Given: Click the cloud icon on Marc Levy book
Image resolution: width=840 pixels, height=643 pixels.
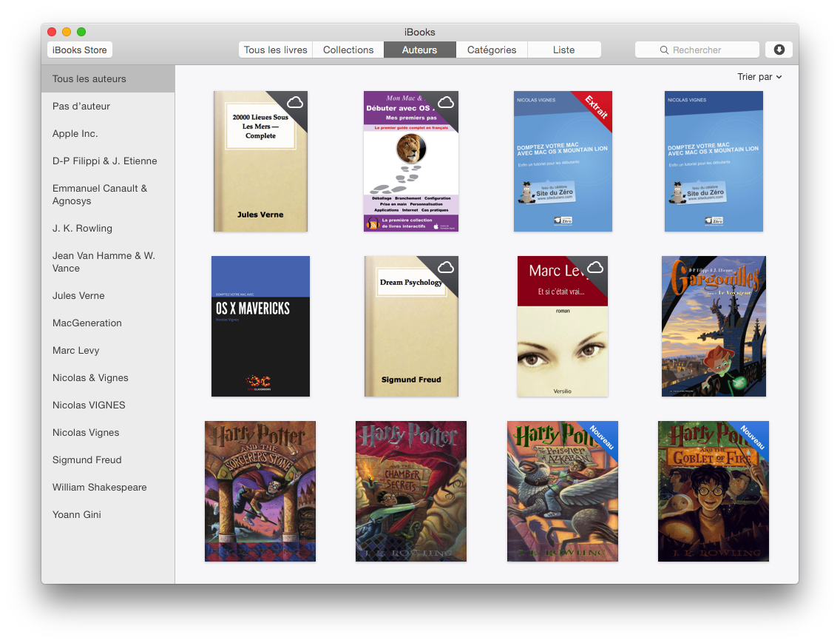Looking at the screenshot, I should [x=595, y=268].
